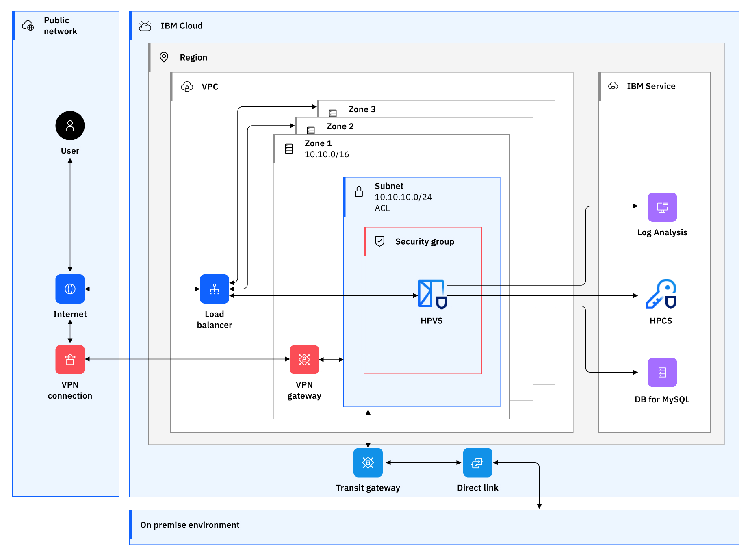Screen dimensions: 750x560
Task: Click the Direct link icon
Action: point(478,462)
